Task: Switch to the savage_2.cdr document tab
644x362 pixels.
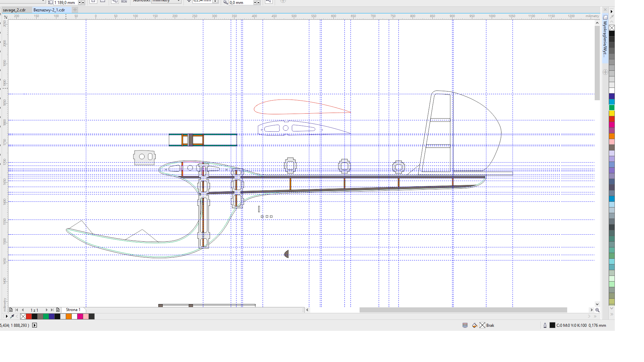Action: click(14, 10)
